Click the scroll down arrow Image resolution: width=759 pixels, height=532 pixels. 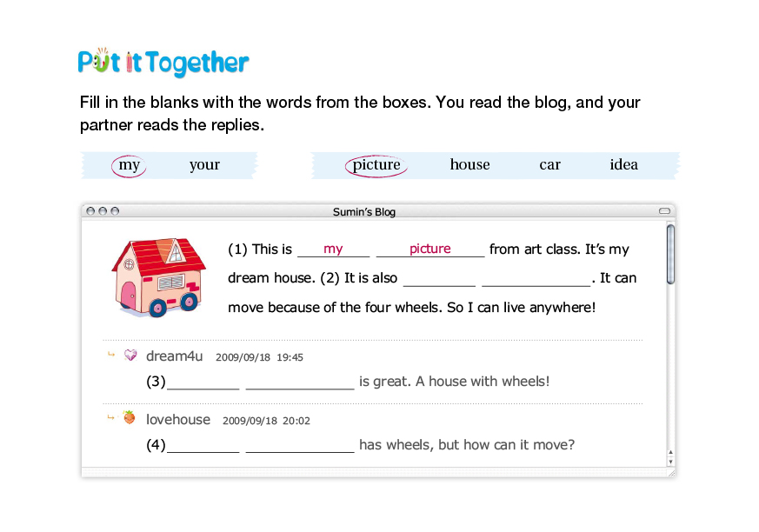669,462
